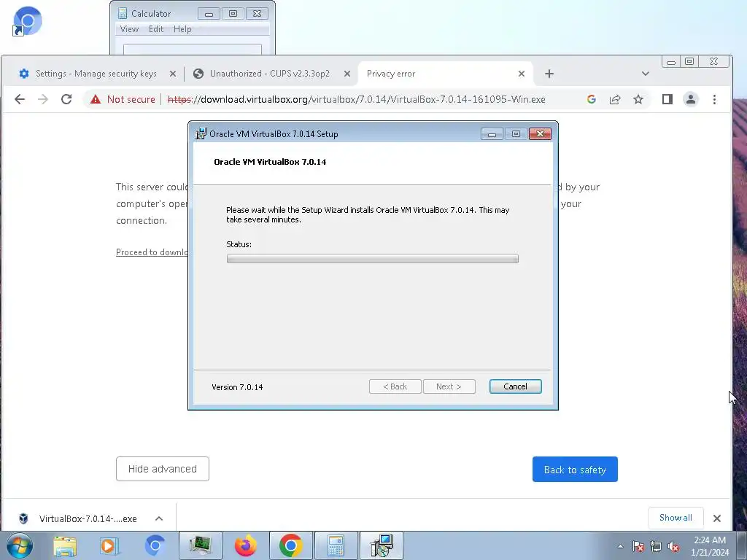Close the Privacy error tab
Image resolution: width=747 pixels, height=560 pixels.
click(x=521, y=74)
